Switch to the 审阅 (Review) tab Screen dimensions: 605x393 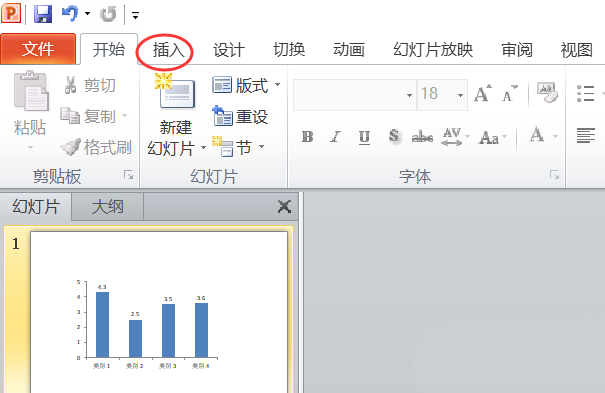pyautogui.click(x=517, y=50)
